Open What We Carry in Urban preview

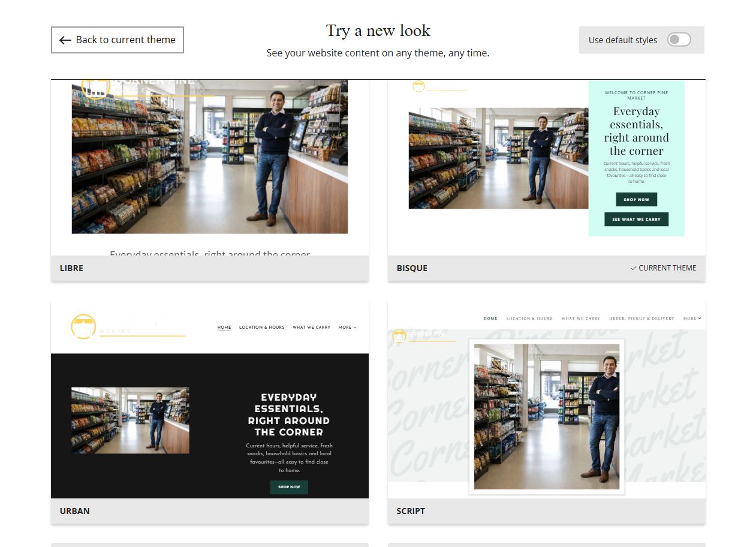[311, 327]
